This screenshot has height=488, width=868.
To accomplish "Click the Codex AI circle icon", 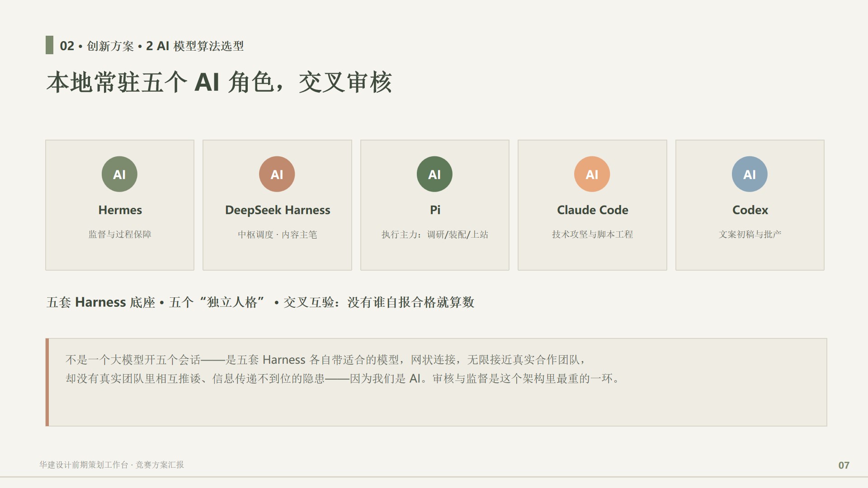I will pos(750,174).
